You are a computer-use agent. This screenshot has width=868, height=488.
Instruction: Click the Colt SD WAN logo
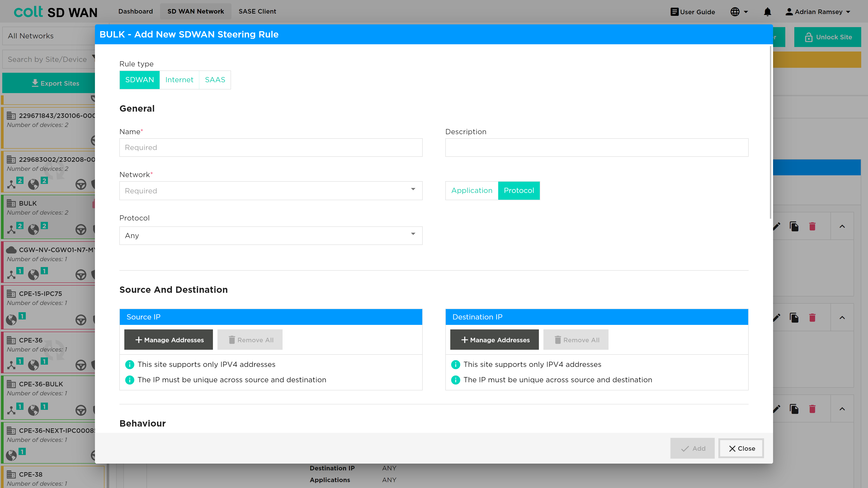(x=56, y=12)
